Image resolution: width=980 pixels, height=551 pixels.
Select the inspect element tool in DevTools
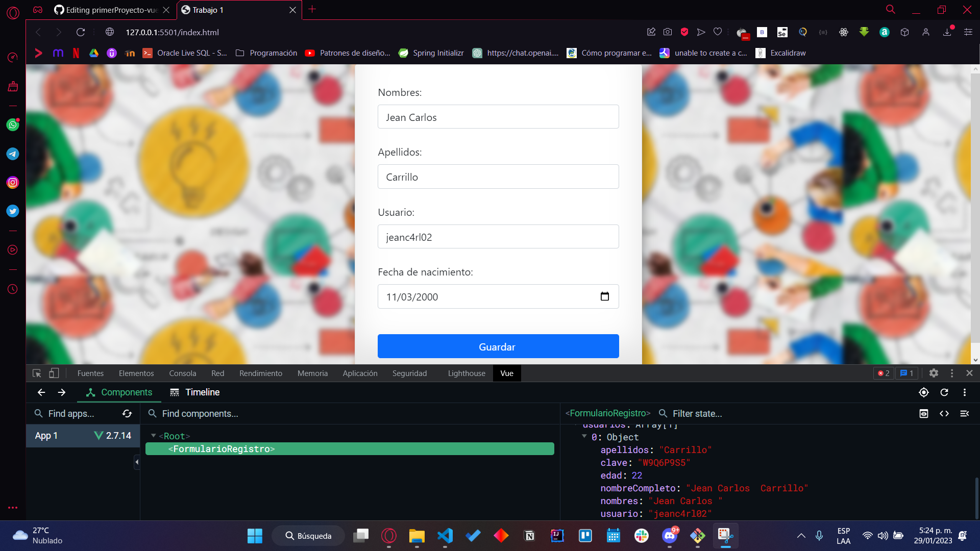[36, 373]
